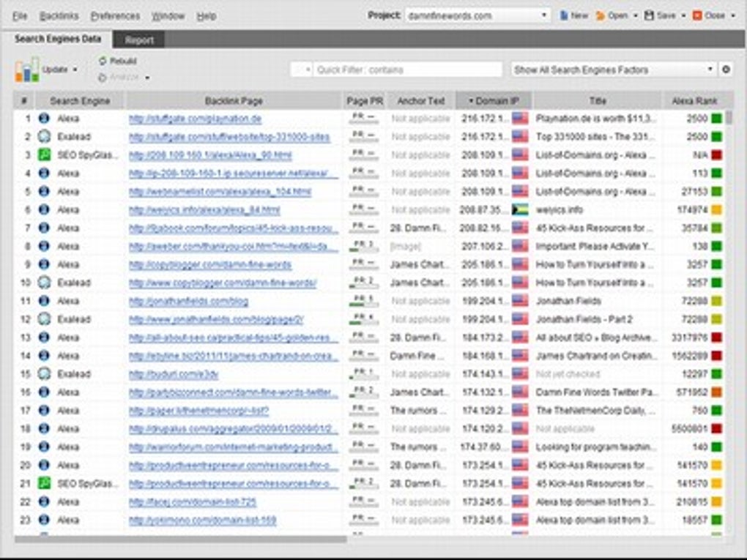This screenshot has height=560, width=747.
Task: Click the yellow rank swatch in row 6
Action: 716,209
